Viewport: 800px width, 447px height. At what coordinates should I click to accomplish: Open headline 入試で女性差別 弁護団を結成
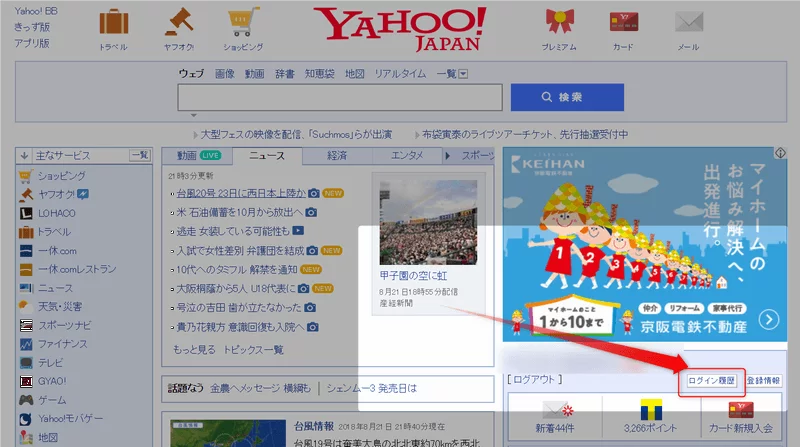click(240, 251)
